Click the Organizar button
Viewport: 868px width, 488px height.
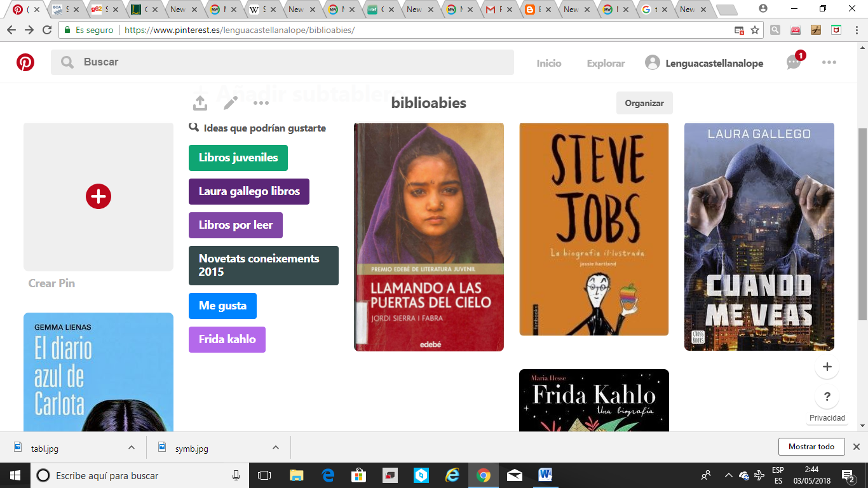pyautogui.click(x=644, y=103)
